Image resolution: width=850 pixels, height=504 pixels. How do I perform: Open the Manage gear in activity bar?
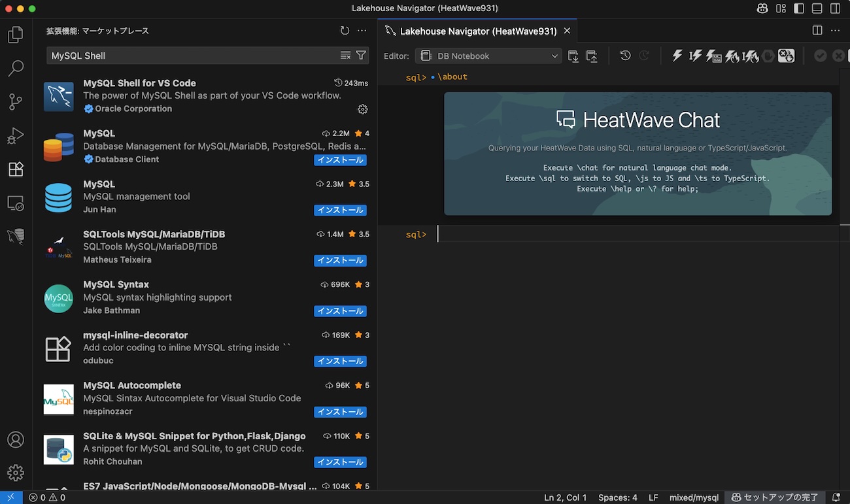pyautogui.click(x=16, y=473)
